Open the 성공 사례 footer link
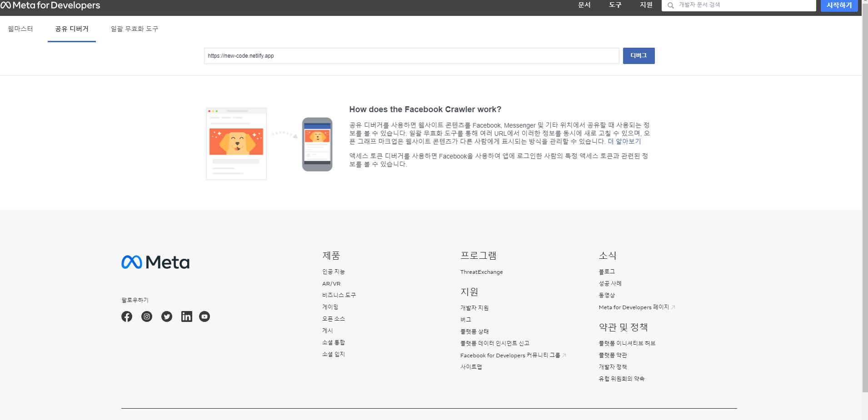Screen dimensions: 868x420 [x=610, y=283]
